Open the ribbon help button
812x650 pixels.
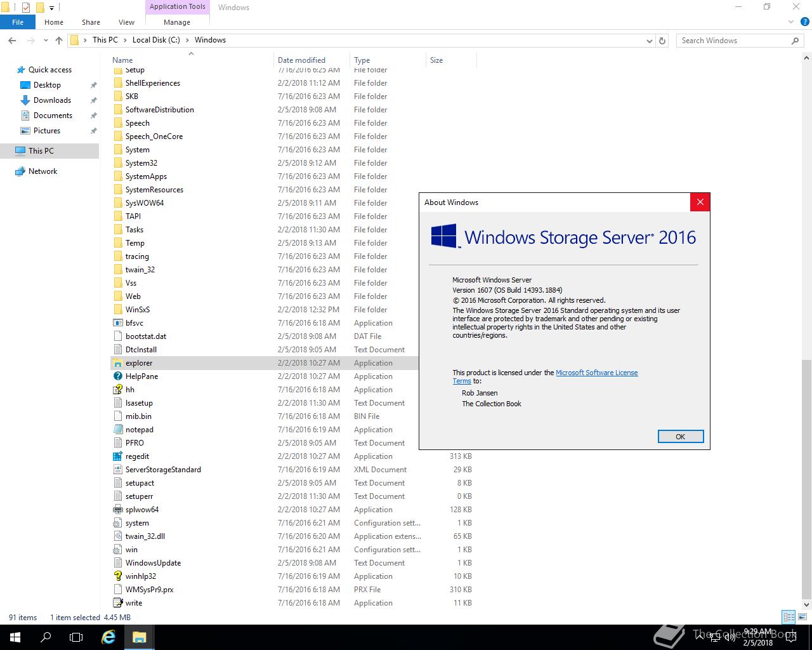click(804, 22)
